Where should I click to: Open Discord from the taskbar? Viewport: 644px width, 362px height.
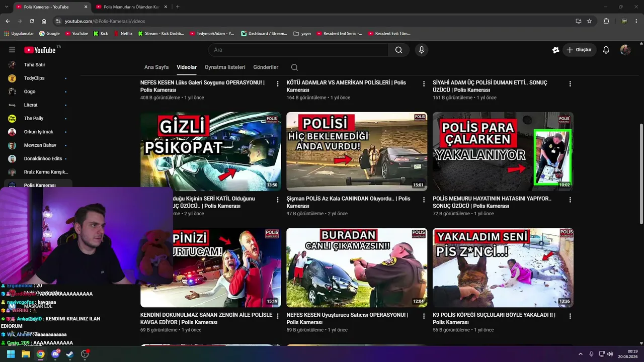coord(55,354)
